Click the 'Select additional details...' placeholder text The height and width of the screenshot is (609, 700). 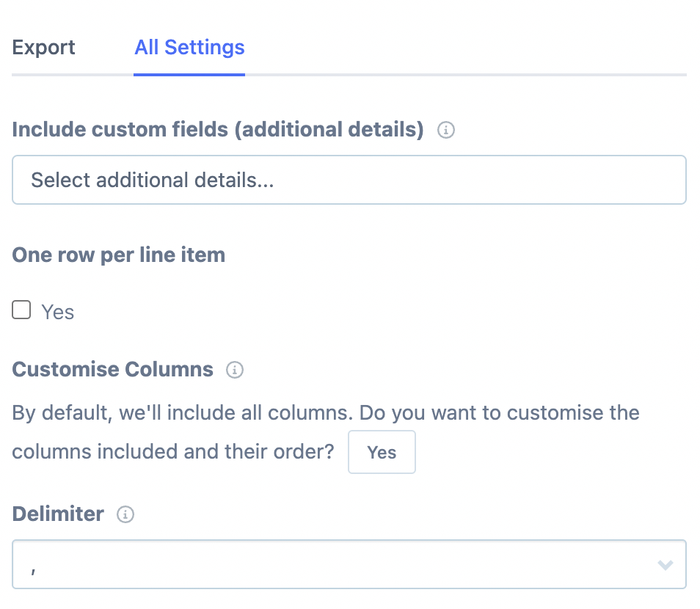pyautogui.click(x=153, y=180)
